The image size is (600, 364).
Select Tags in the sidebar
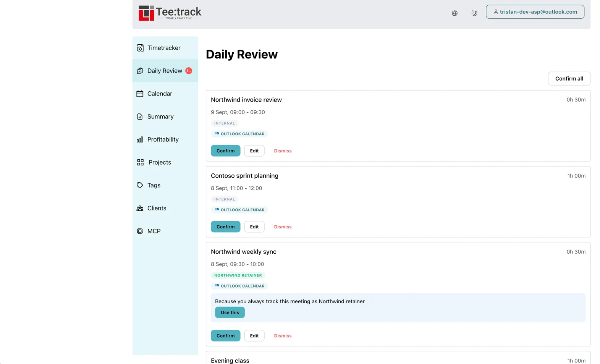click(165, 185)
